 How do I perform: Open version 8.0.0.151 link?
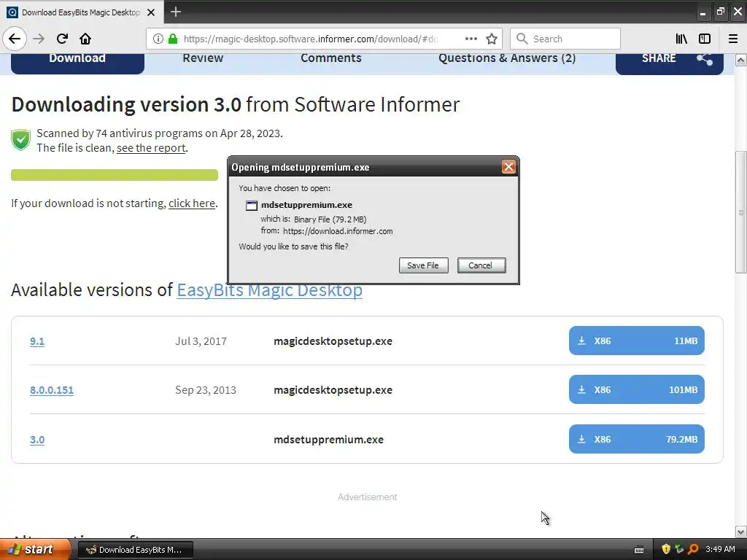(x=52, y=390)
